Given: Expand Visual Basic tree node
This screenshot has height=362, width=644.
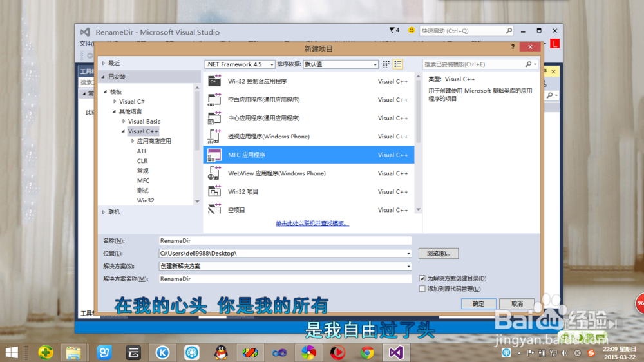Looking at the screenshot, I should [x=124, y=121].
